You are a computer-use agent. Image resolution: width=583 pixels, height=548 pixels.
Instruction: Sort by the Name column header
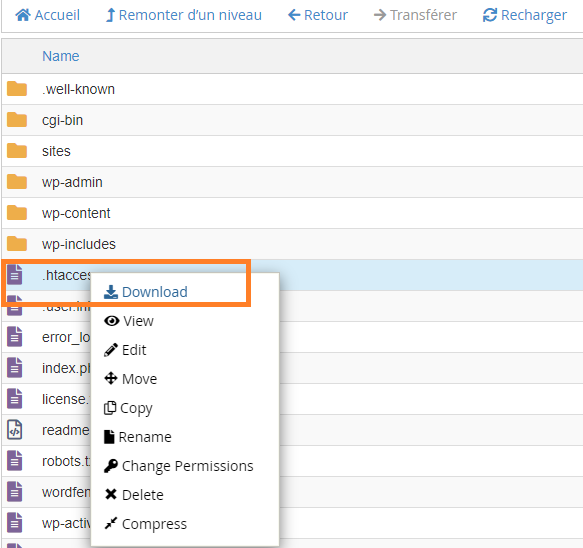(x=61, y=56)
